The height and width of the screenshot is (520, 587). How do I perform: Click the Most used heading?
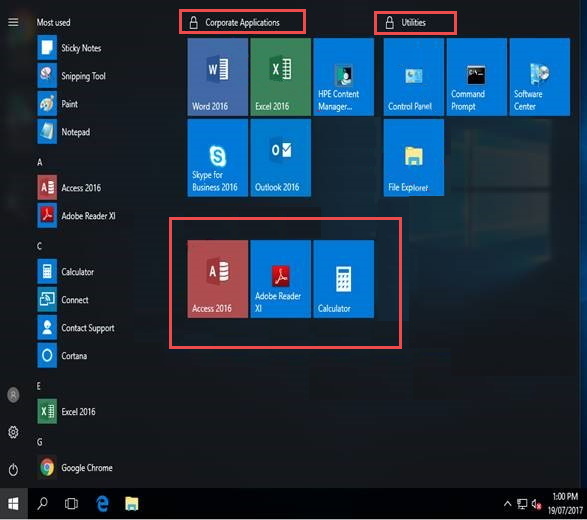click(54, 22)
